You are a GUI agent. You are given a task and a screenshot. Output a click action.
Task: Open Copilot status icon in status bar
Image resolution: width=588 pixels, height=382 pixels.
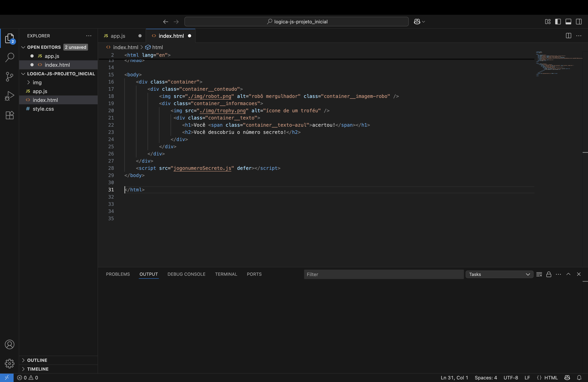pos(567,378)
